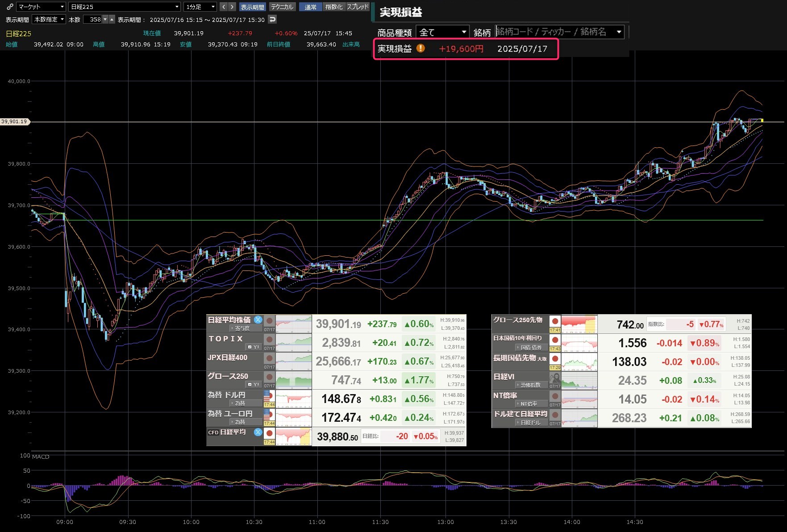Click the Japan flag on グロース250先物 row
787x532 pixels.
pyautogui.click(x=555, y=321)
